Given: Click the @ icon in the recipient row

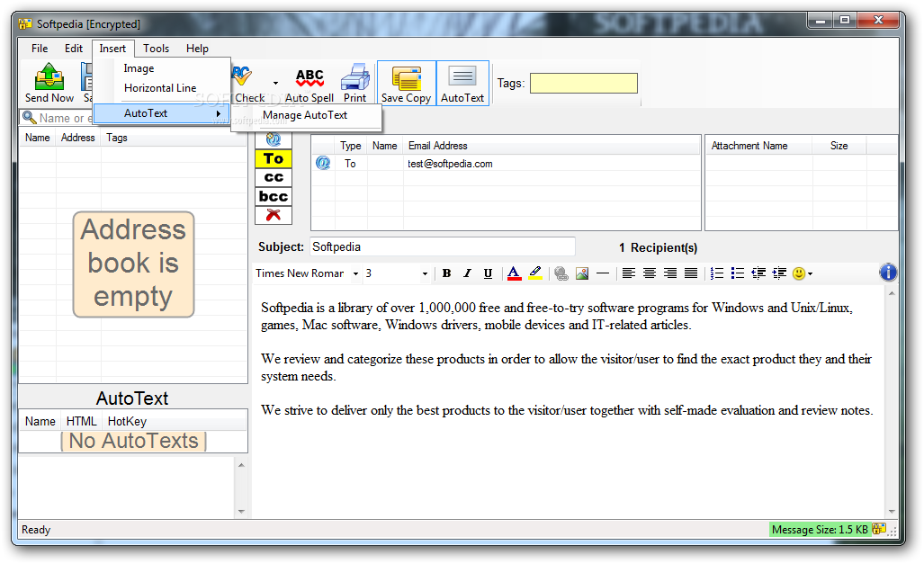Looking at the screenshot, I should click(x=323, y=163).
